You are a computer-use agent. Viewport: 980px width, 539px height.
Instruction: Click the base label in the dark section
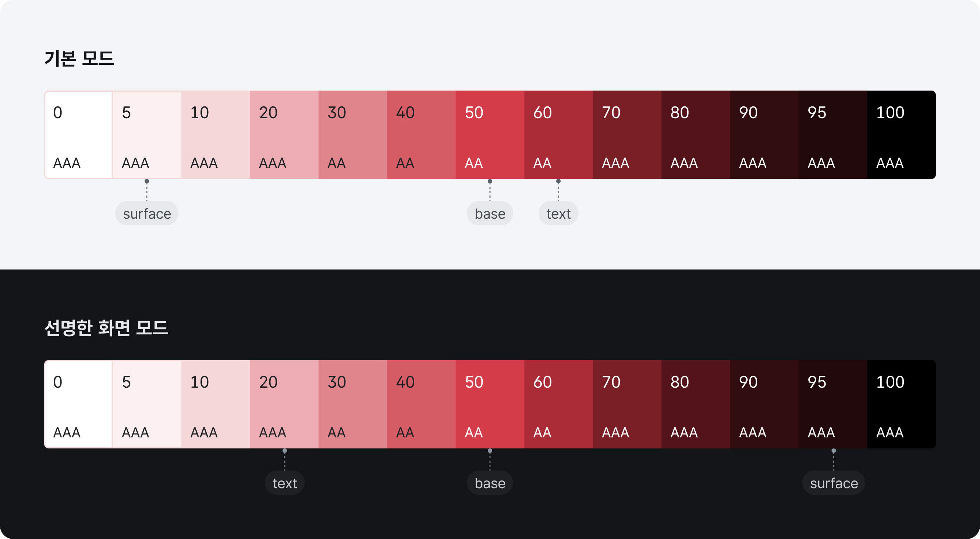(x=490, y=483)
